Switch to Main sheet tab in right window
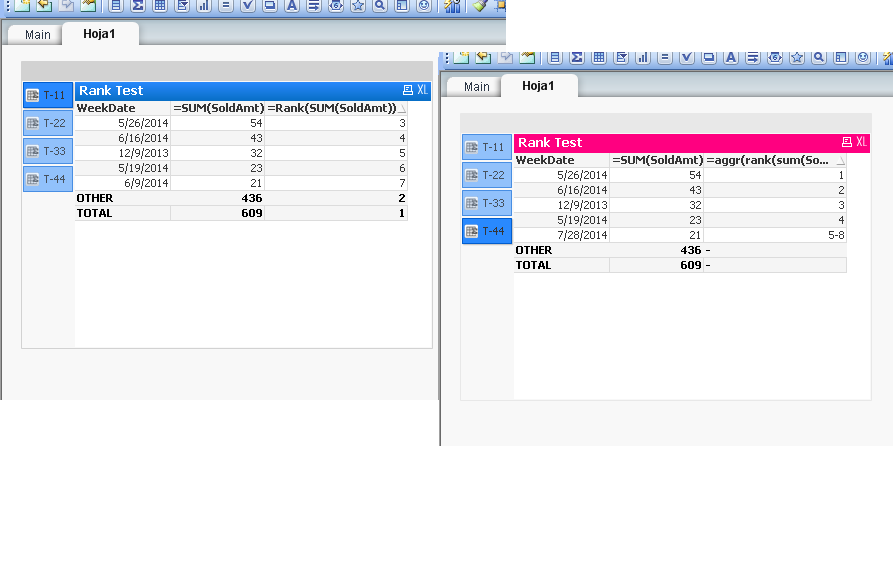Screen dimensions: 893x587 tap(477, 87)
